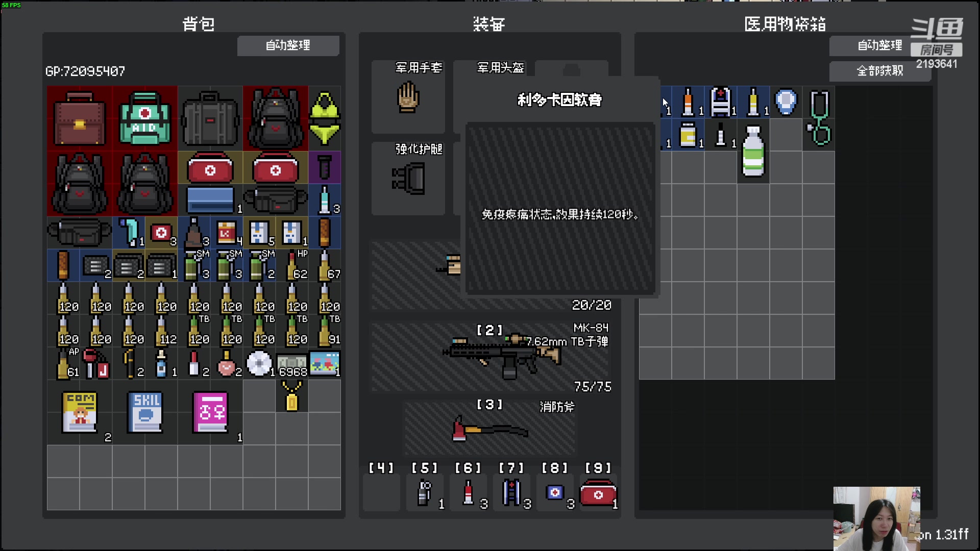The image size is (980, 551).
Task: Select the HP ammo stack showing 62
Action: click(292, 265)
